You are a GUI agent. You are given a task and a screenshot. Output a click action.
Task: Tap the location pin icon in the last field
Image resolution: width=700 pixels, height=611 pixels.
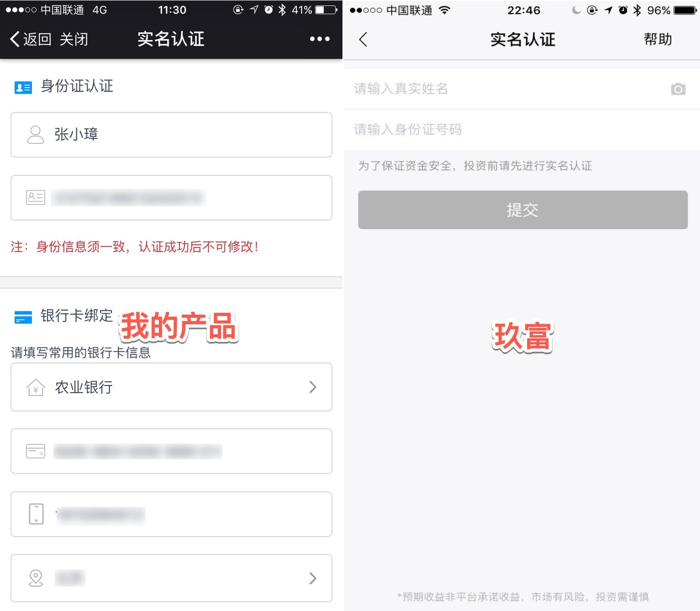coord(36,578)
